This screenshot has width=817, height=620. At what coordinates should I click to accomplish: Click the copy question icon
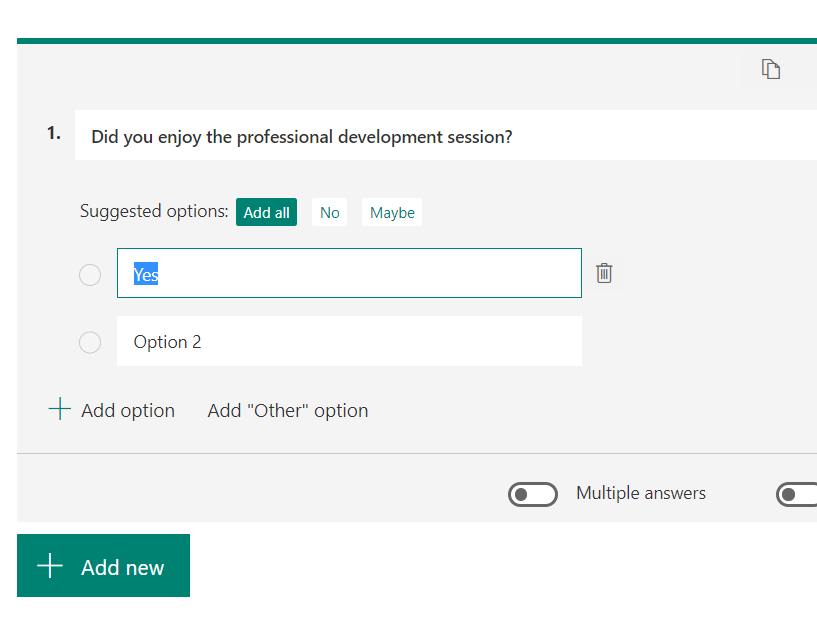point(770,69)
